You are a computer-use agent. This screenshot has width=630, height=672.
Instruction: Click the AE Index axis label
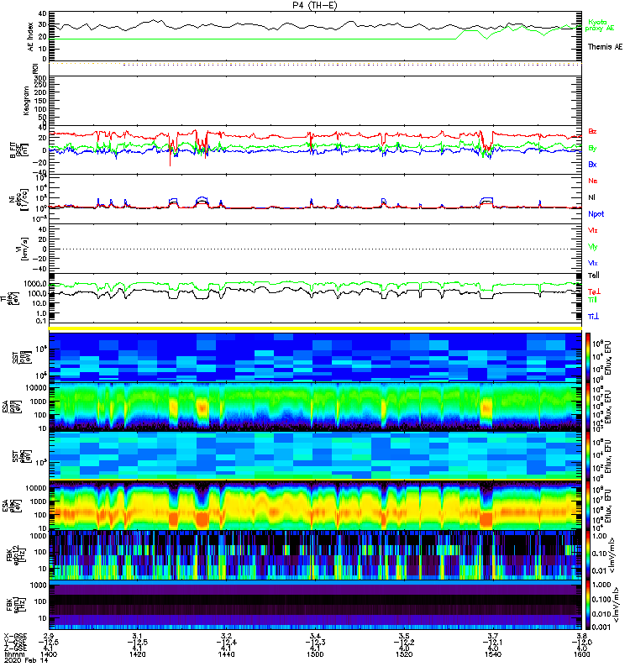(30, 37)
